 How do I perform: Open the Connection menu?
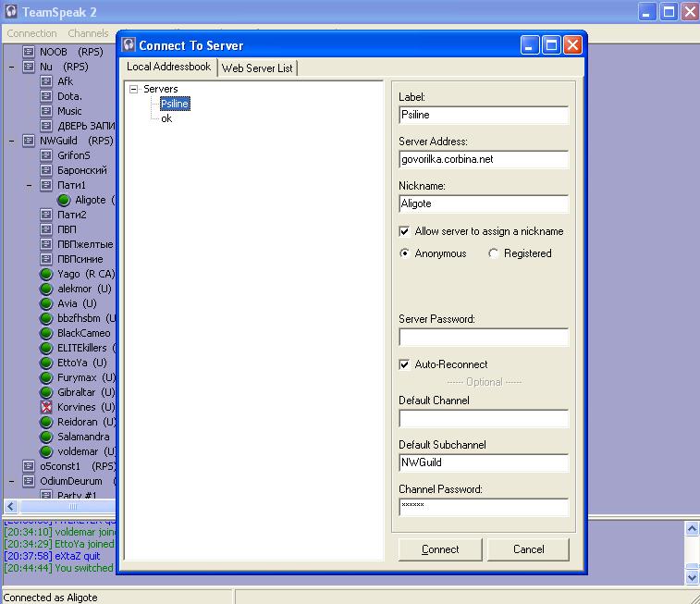tap(31, 33)
